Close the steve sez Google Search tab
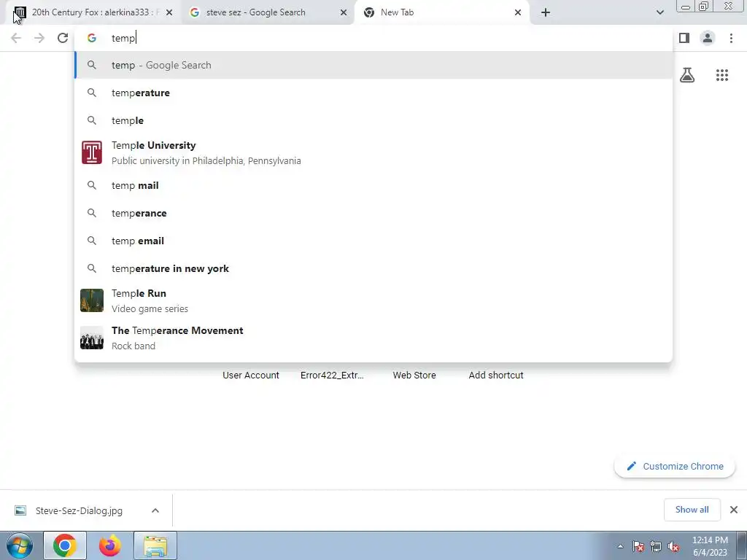This screenshot has width=747, height=560. pyautogui.click(x=344, y=13)
